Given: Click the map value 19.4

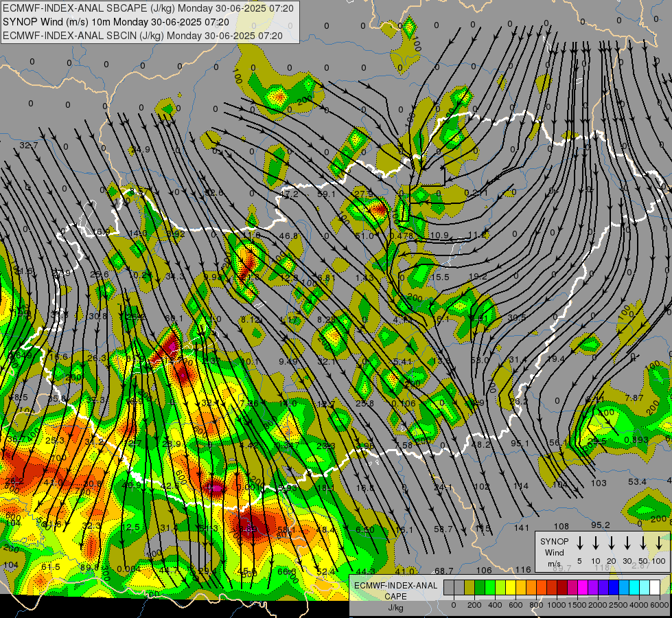Looking at the screenshot, I should coord(555,358).
